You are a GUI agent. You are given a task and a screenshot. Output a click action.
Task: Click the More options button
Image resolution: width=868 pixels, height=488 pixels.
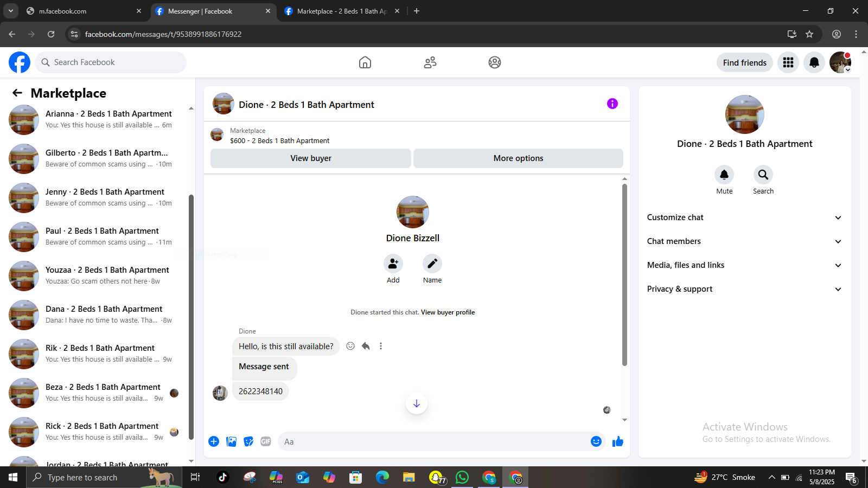coord(518,158)
